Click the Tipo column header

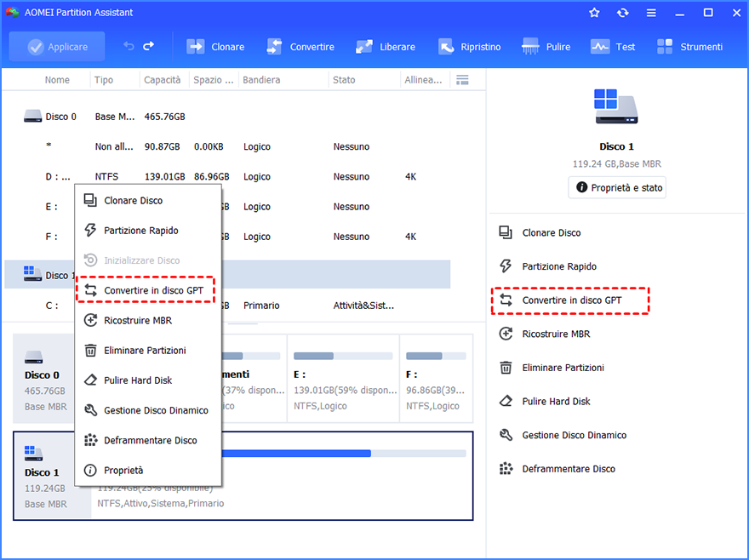[x=104, y=80]
